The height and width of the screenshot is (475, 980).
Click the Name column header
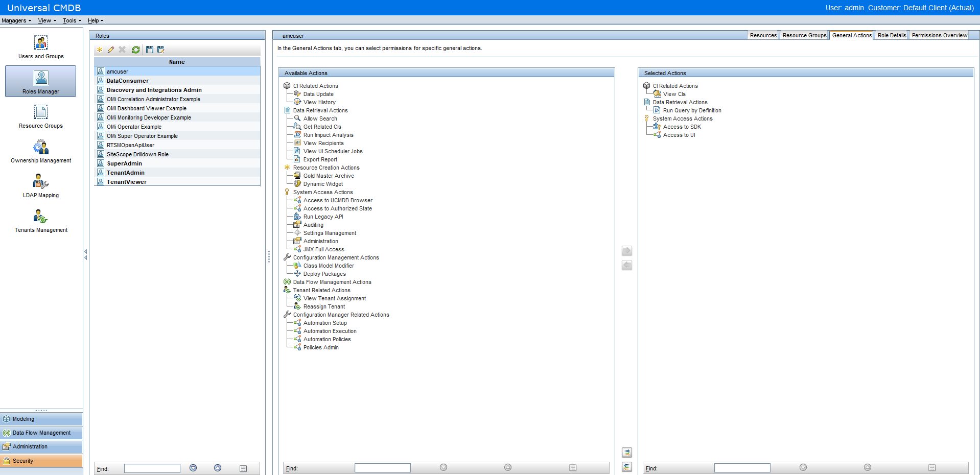(177, 62)
